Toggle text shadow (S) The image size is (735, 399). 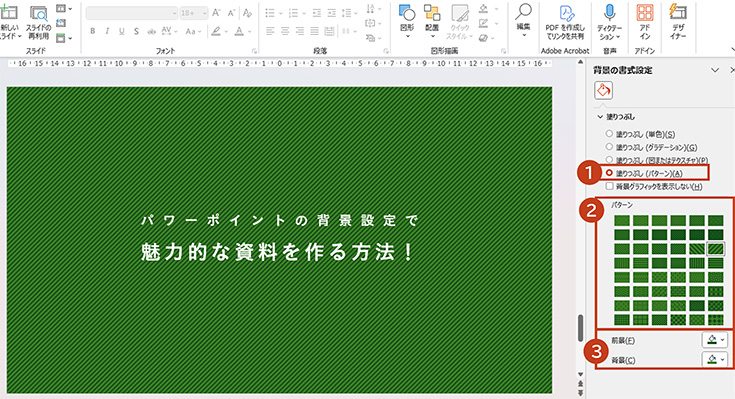pos(136,31)
